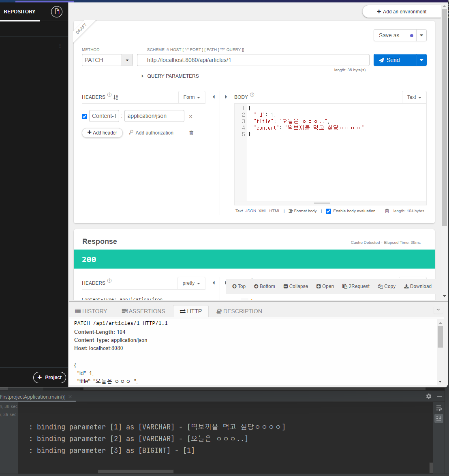Toggle soft-wrap in IntelliJ console
Screen dimensions: 449x476
439,408
